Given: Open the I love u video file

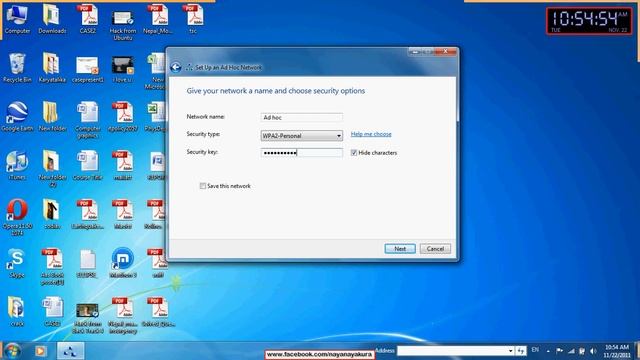Looking at the screenshot, I should point(123,69).
